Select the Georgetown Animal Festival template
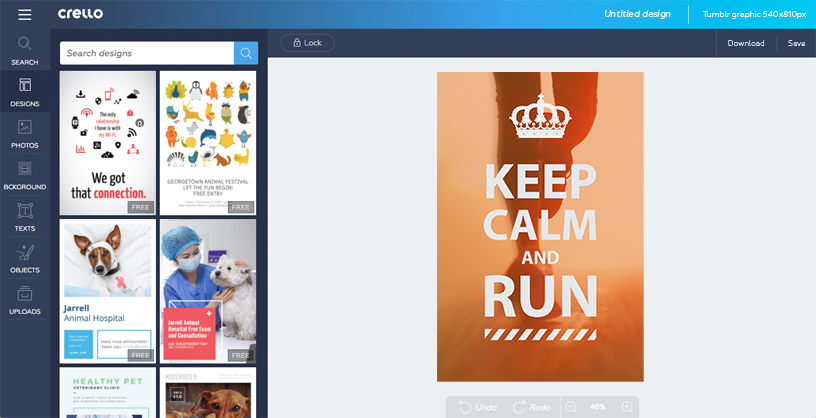The height and width of the screenshot is (418, 816). point(208,143)
